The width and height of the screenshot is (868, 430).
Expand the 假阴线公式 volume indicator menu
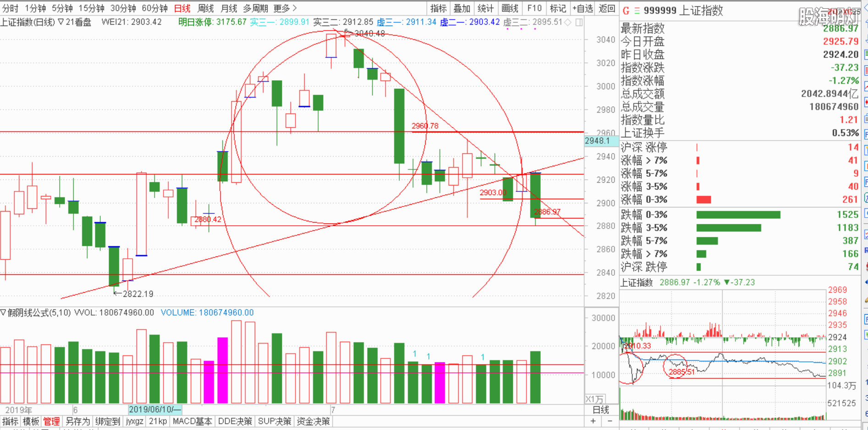coord(3,312)
